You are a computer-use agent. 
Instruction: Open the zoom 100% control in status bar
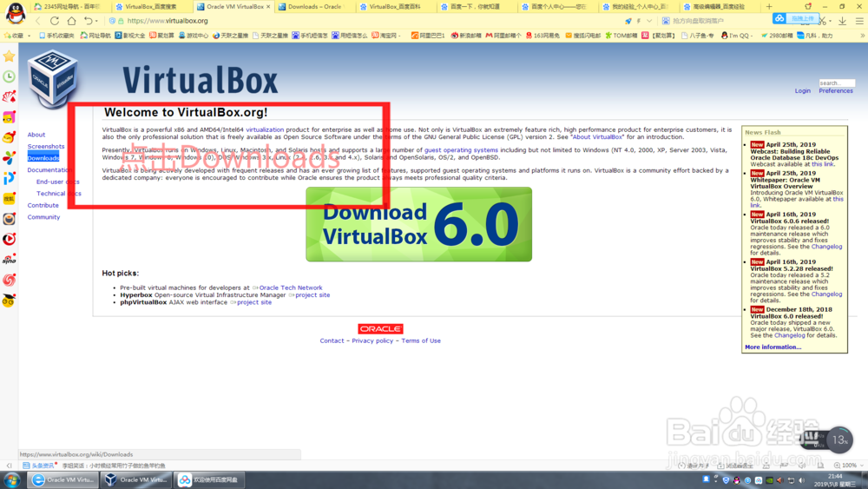click(x=849, y=466)
